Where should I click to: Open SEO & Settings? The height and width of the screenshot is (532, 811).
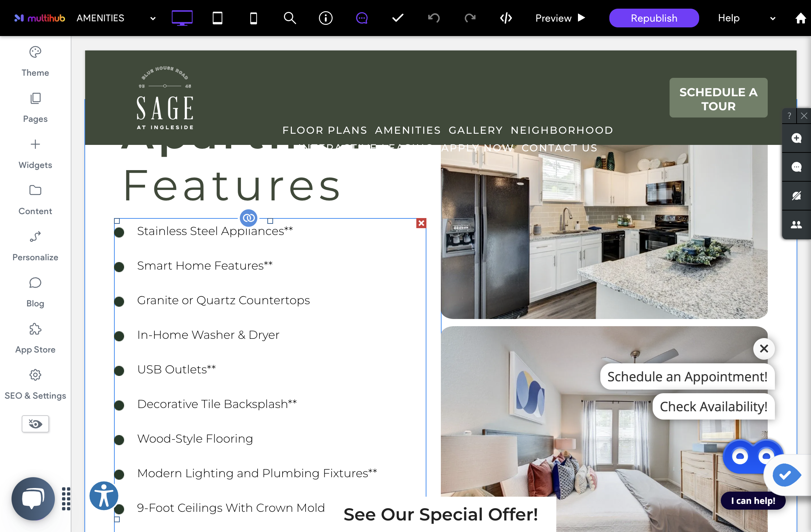coord(35,385)
